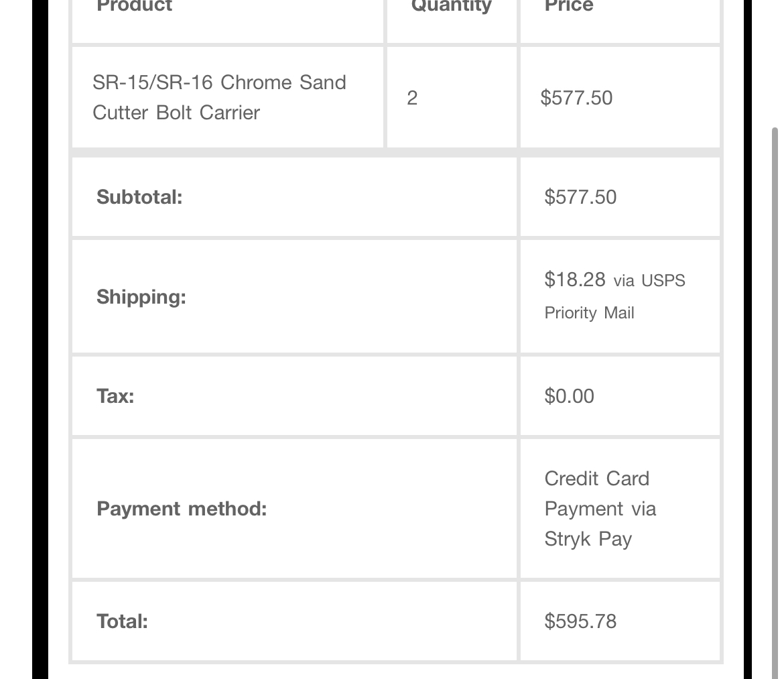Click the product price $577.50 in item row
784x679 pixels.
pyautogui.click(x=576, y=98)
